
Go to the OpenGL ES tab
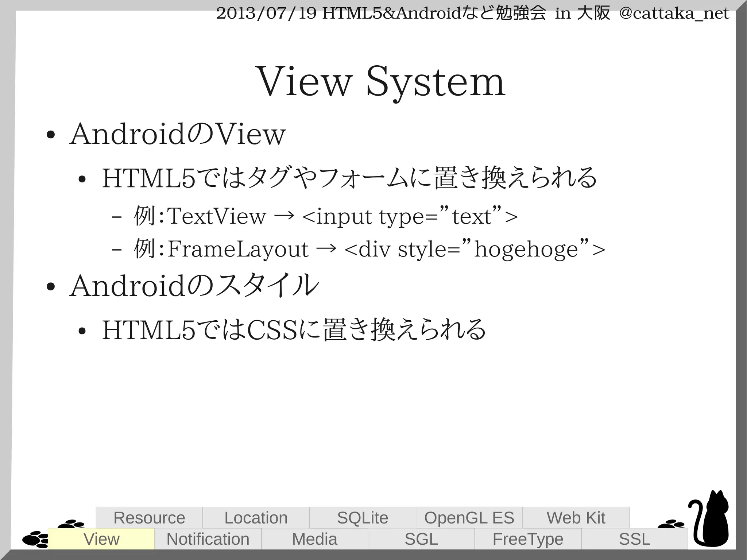pos(469,518)
